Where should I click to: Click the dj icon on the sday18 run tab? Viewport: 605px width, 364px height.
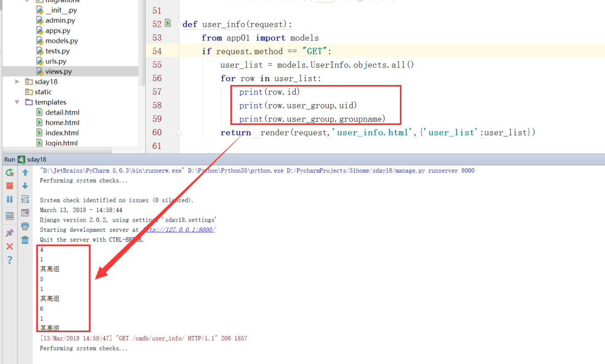pos(21,159)
